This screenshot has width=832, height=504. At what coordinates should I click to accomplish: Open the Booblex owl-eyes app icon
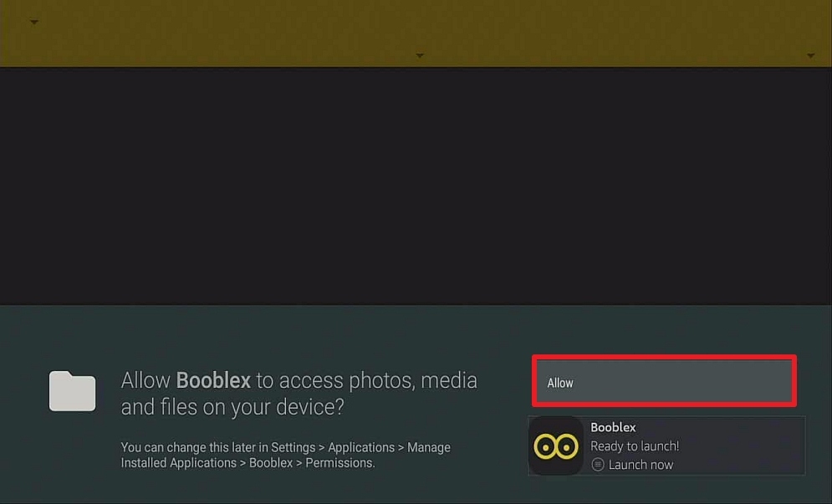point(555,445)
